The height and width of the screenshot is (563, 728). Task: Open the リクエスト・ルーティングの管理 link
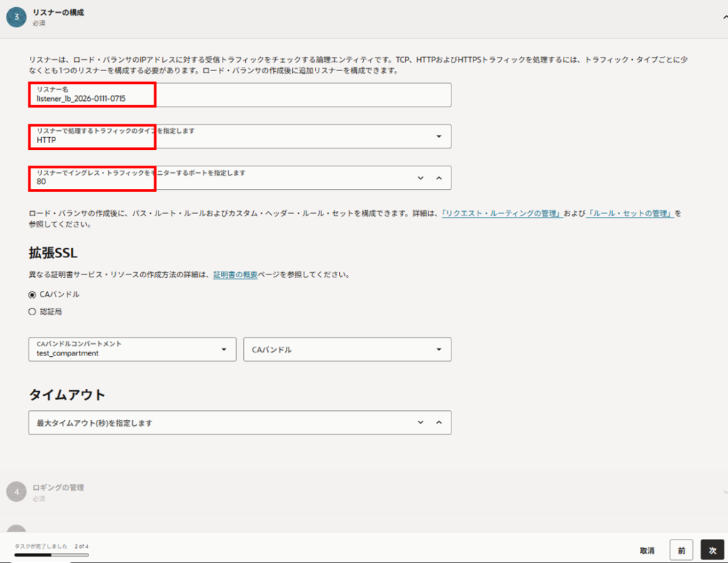pyautogui.click(x=502, y=213)
